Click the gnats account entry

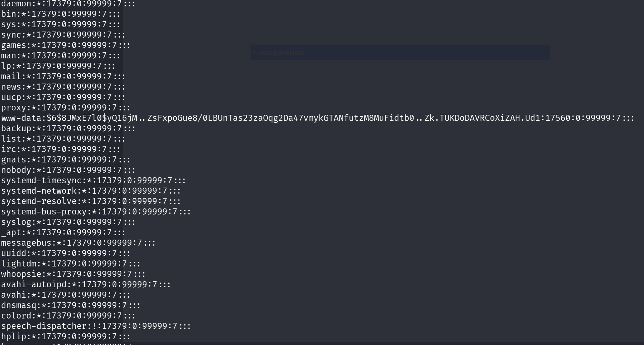[66, 160]
